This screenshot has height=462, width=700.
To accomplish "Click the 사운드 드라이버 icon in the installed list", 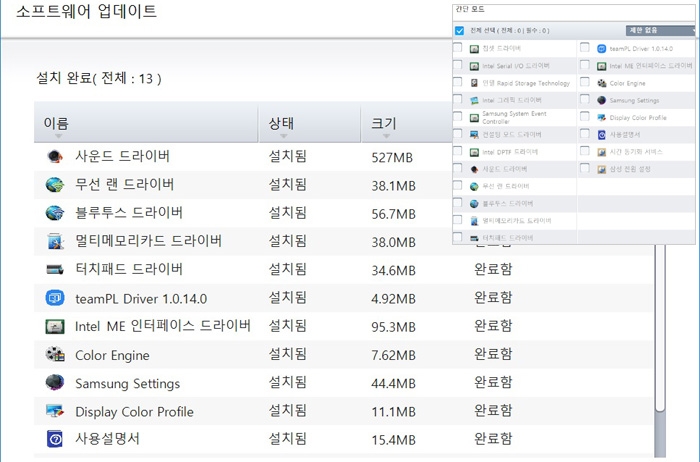I will (x=55, y=156).
